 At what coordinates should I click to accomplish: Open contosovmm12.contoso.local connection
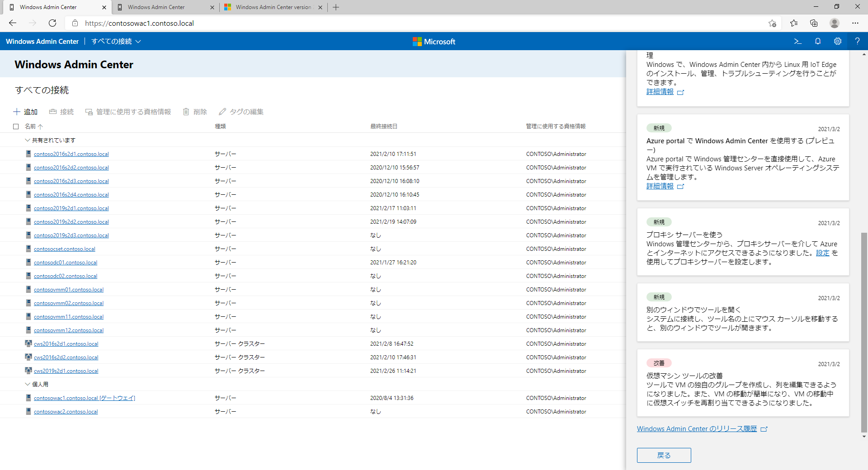69,330
